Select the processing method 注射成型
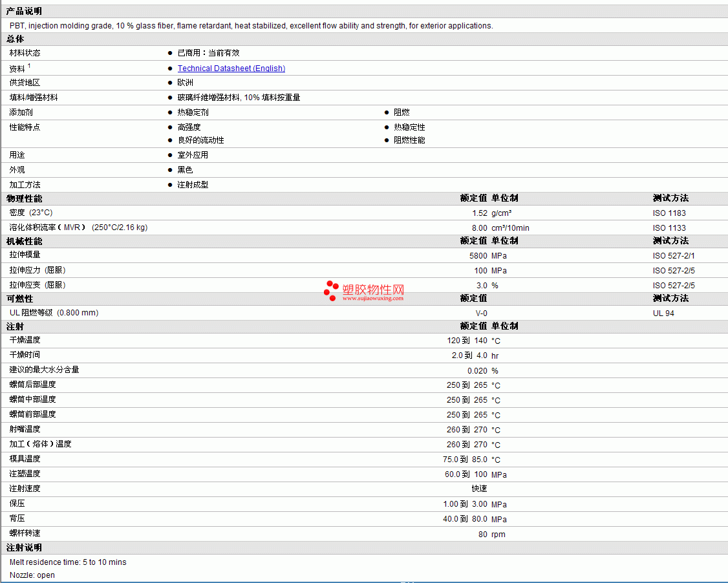The height and width of the screenshot is (583, 728). pyautogui.click(x=193, y=185)
